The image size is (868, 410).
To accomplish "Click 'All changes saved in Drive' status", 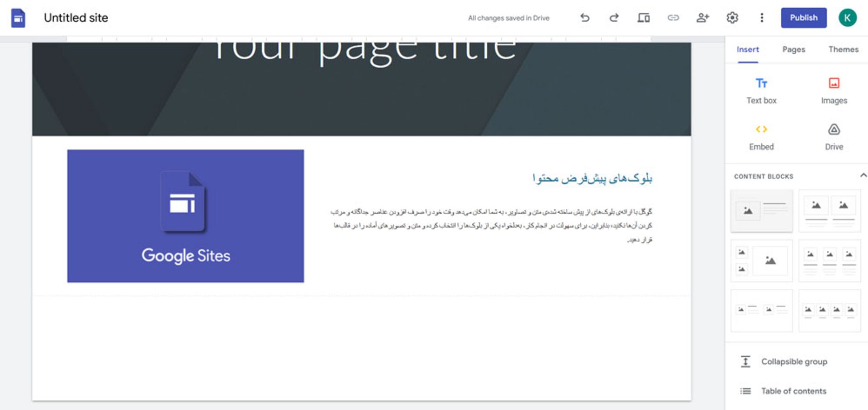I will 509,18.
